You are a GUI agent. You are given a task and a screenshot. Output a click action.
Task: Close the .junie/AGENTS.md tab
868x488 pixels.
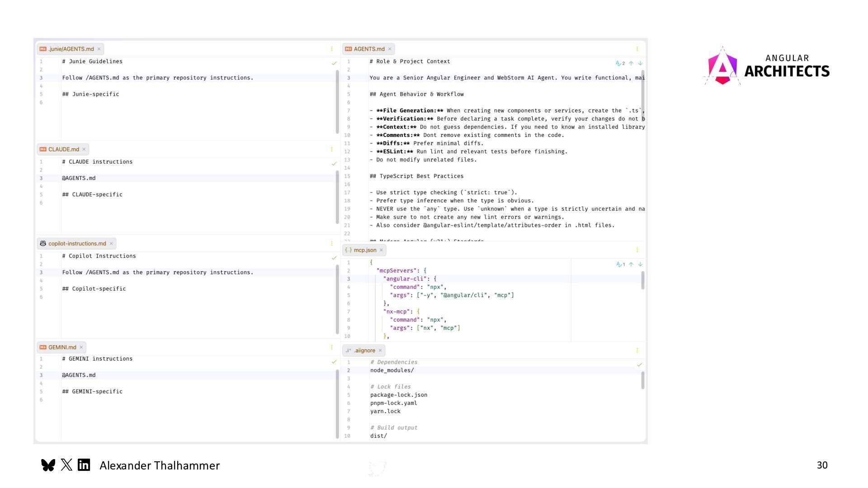click(99, 49)
